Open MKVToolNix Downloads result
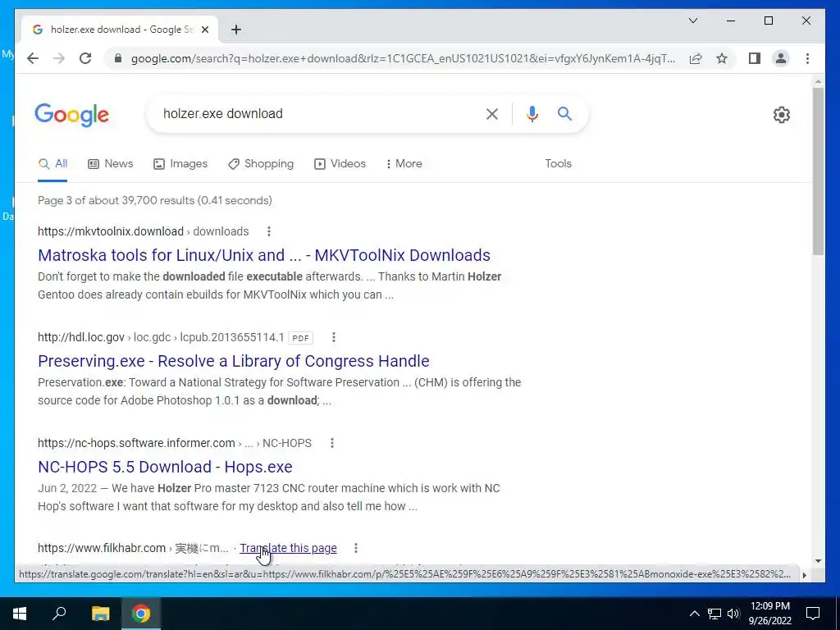The width and height of the screenshot is (840, 630). pos(264,255)
